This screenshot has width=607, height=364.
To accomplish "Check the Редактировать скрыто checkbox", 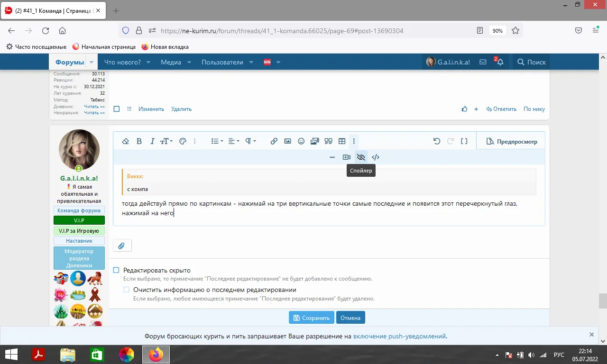I will [x=116, y=270].
